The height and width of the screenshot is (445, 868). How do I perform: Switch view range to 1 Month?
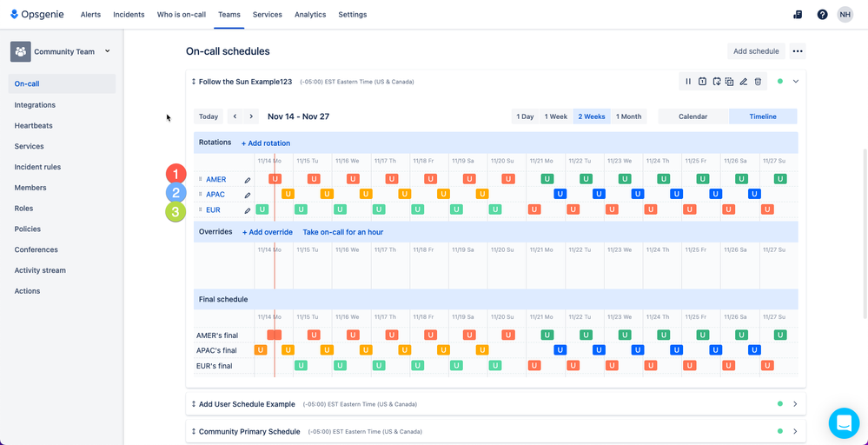[x=628, y=116]
